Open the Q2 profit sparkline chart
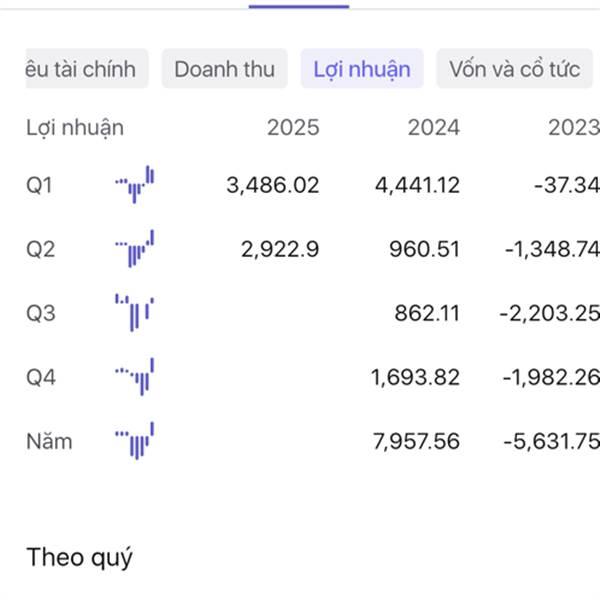Screen dimensions: 600x600 point(135,248)
